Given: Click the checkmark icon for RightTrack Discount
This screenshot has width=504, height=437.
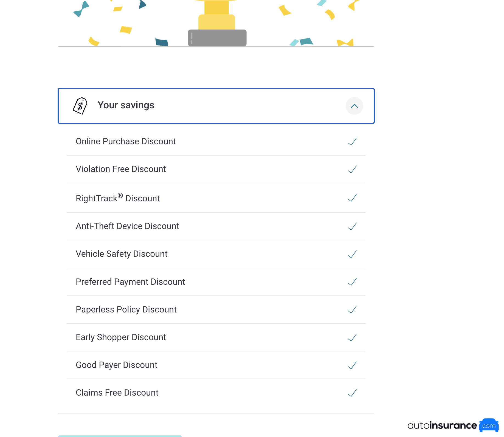Looking at the screenshot, I should (352, 198).
